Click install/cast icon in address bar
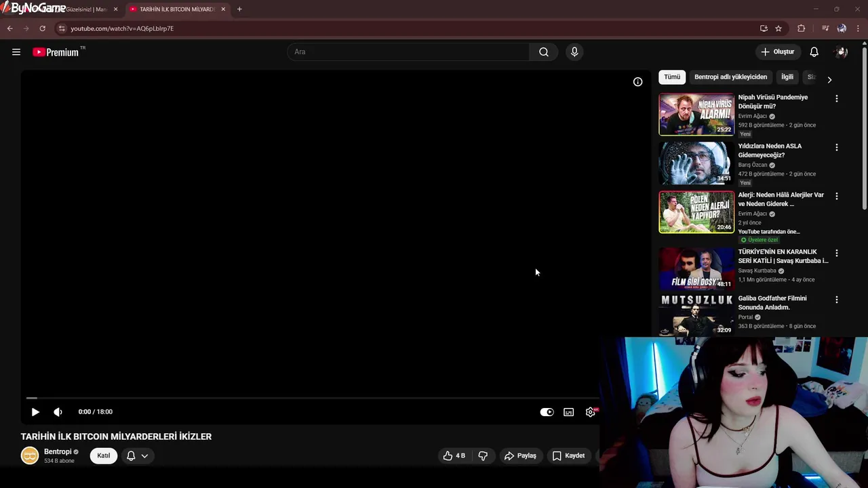868x488 pixels. pos(764,28)
